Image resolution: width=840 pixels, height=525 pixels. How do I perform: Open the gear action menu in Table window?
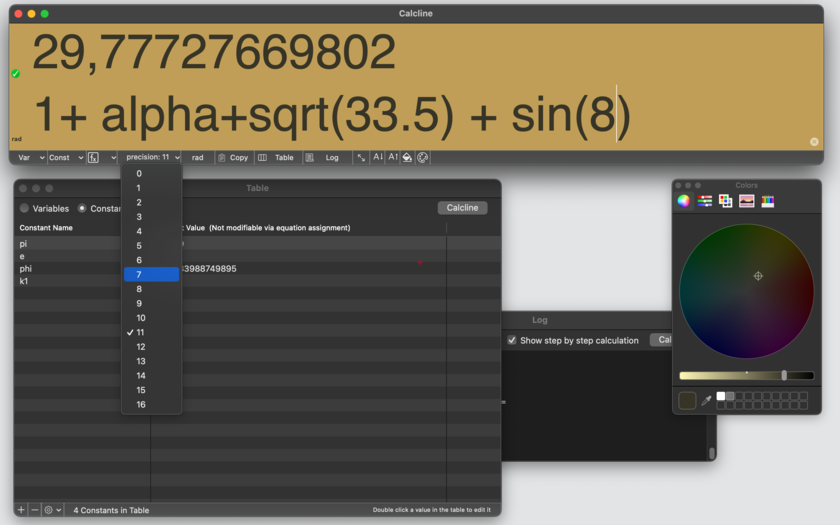click(x=52, y=510)
